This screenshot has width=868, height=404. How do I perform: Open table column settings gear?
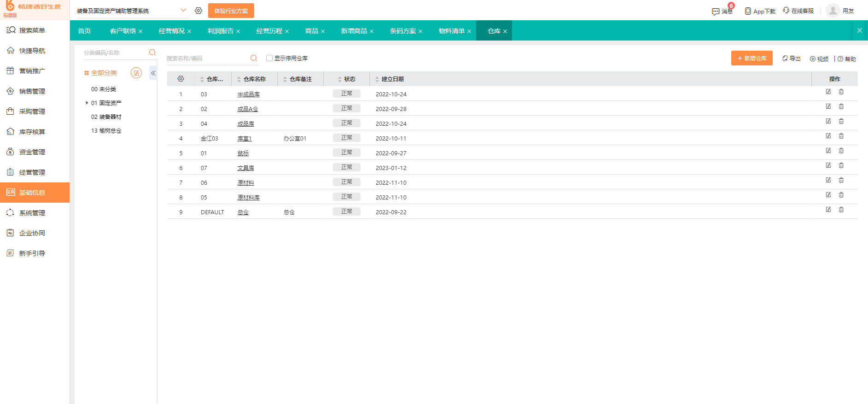pos(181,79)
